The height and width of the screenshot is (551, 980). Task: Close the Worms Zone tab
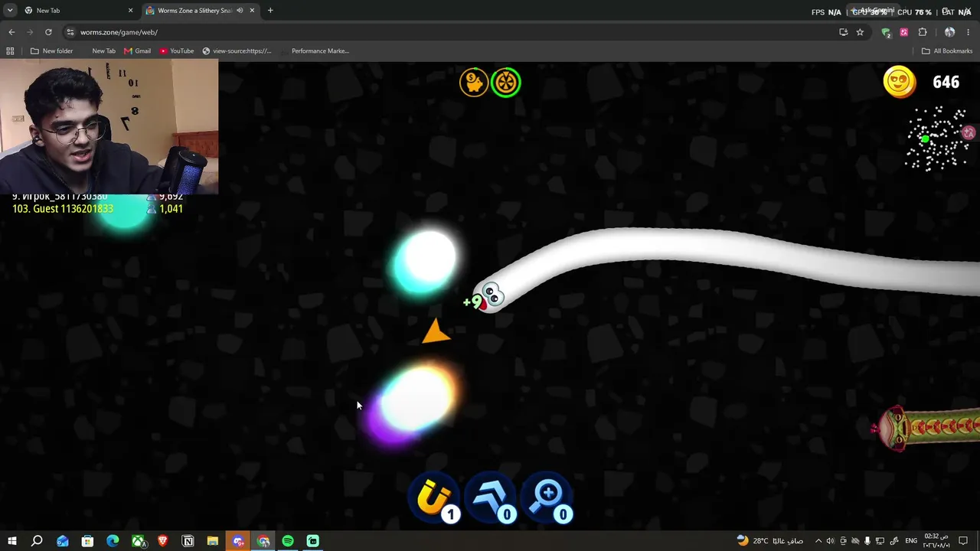click(x=252, y=11)
